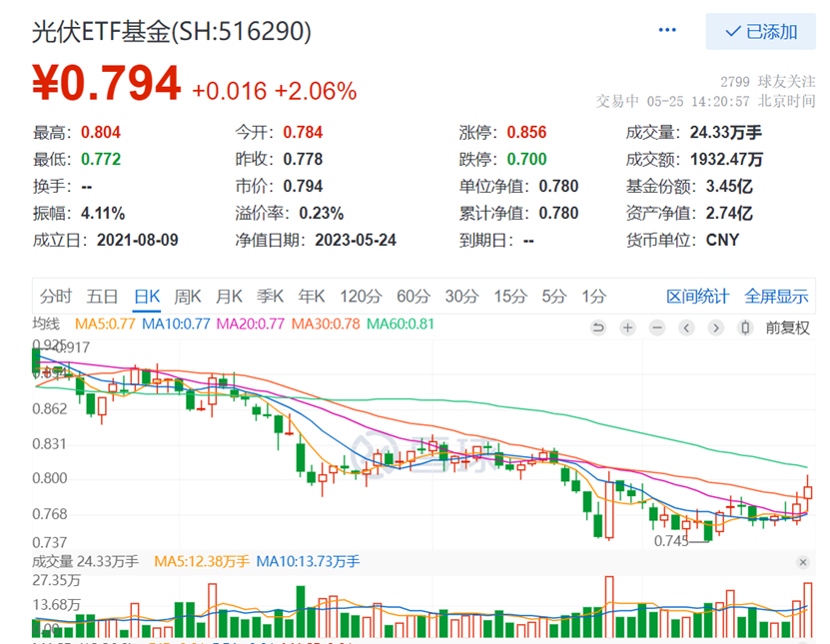The width and height of the screenshot is (830, 644).
Task: Click the chart reset/undo arrow icon
Action: (598, 328)
